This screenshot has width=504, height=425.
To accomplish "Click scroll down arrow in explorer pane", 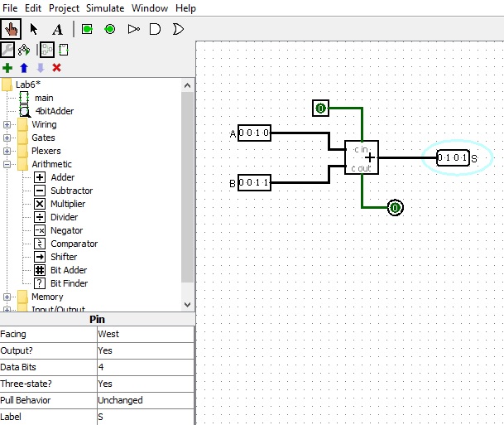I will 187,304.
